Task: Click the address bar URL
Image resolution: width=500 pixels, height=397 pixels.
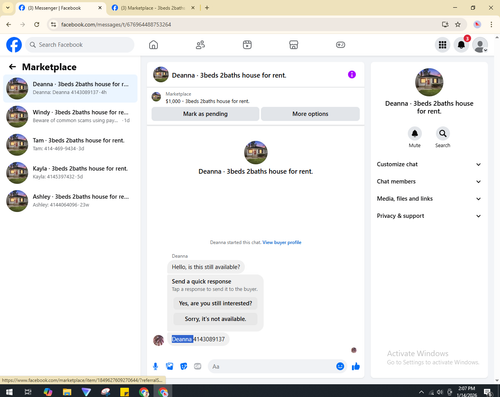Action: (116, 25)
